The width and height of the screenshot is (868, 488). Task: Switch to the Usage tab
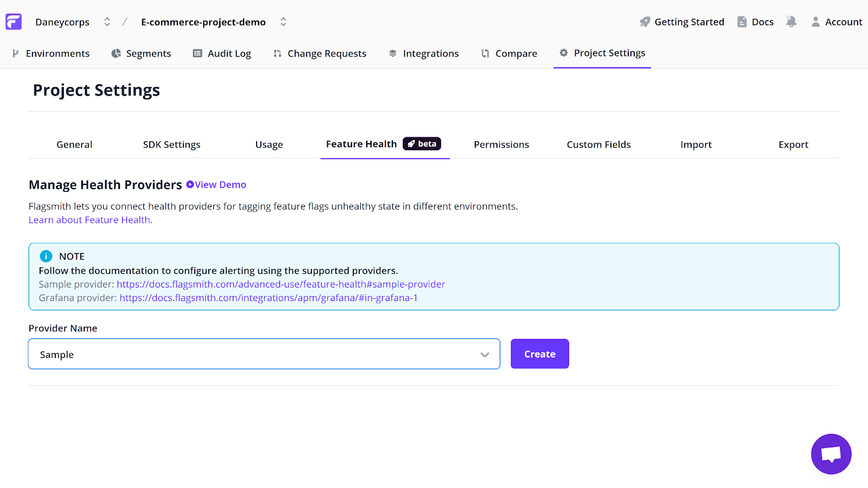269,144
